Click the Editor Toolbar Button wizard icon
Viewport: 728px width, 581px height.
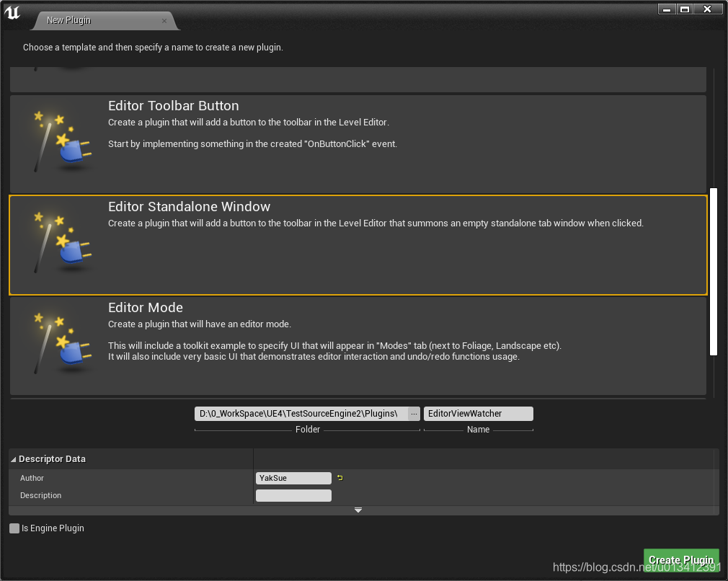[x=61, y=141]
